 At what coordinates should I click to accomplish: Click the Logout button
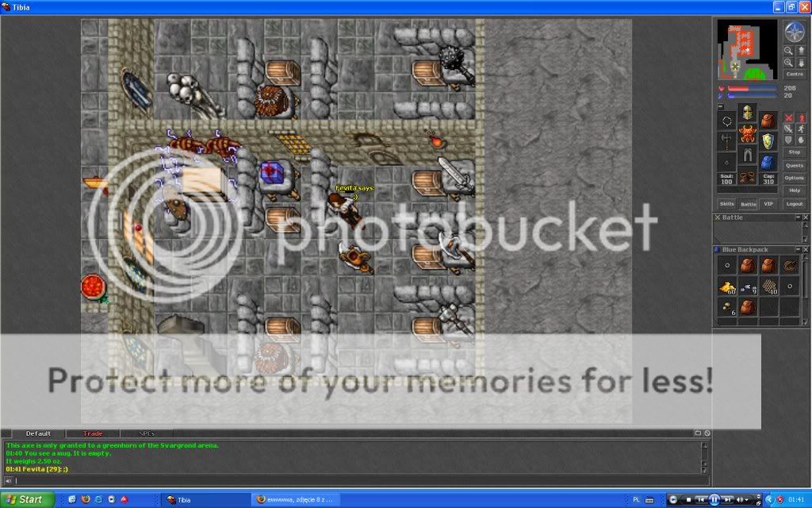point(795,204)
